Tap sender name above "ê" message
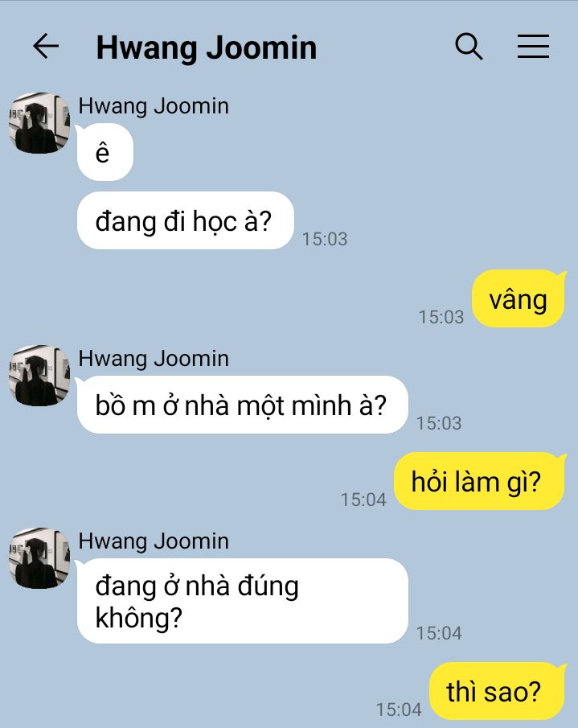Screen dimensions: 578x728 (154, 106)
